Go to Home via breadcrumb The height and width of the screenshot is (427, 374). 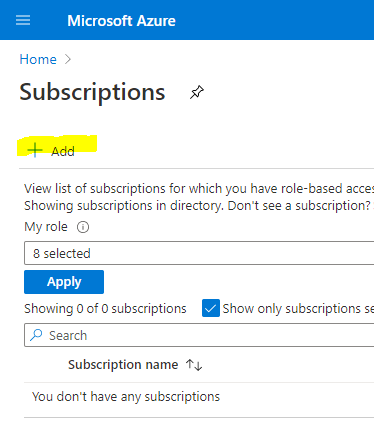pos(38,60)
